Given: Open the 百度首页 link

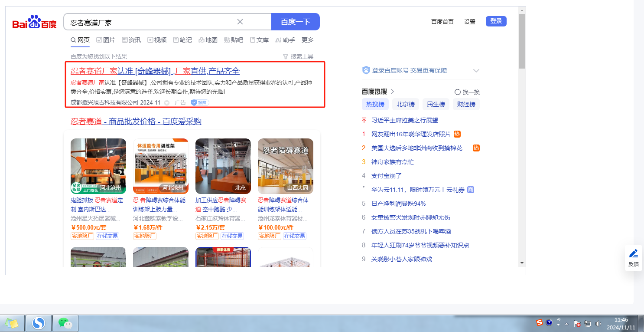Looking at the screenshot, I should pyautogui.click(x=442, y=22).
